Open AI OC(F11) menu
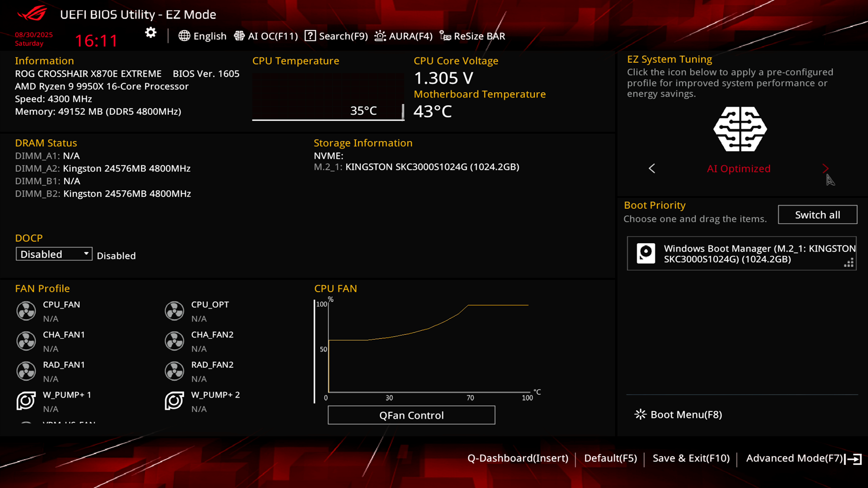The width and height of the screenshot is (868, 488). click(266, 36)
